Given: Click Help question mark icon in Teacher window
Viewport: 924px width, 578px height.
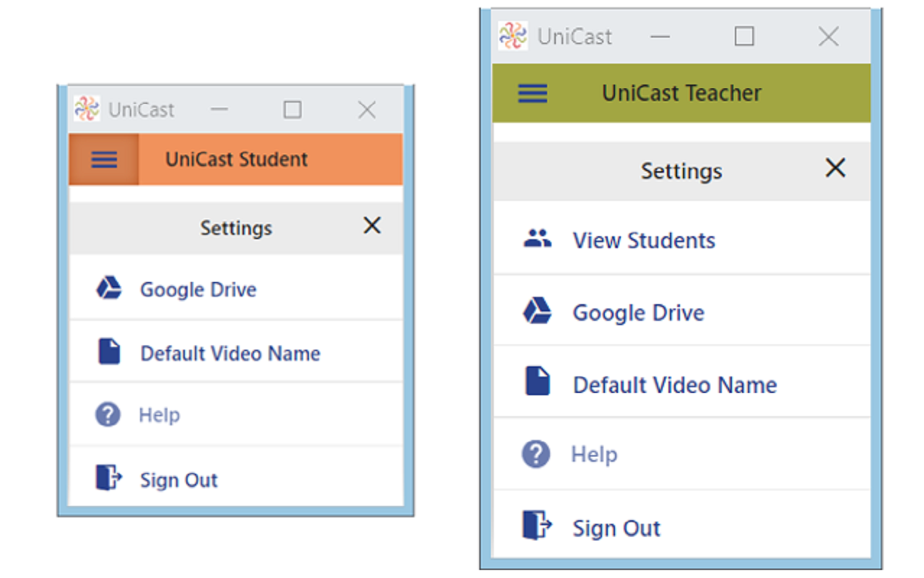Looking at the screenshot, I should [x=536, y=454].
